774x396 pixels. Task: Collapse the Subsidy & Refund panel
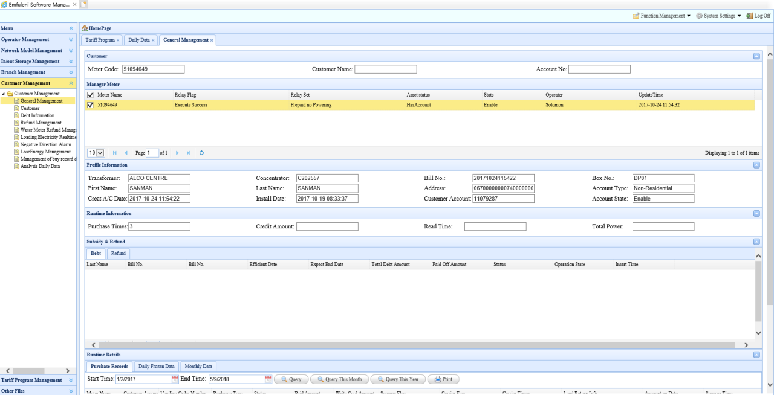(x=756, y=242)
